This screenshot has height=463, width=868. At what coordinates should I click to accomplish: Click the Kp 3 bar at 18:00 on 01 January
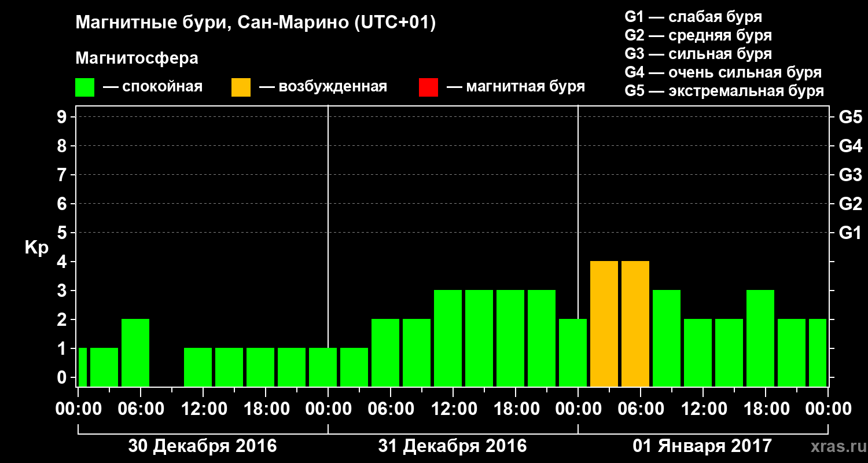(760, 338)
